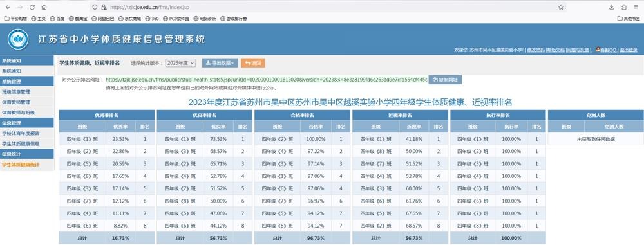Click the 73.53% good rate cell
The image size is (644, 245).
(x=218, y=139)
